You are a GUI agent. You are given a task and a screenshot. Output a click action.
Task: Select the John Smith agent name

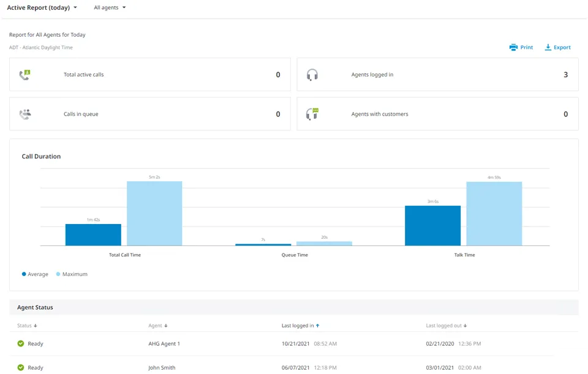pyautogui.click(x=162, y=368)
